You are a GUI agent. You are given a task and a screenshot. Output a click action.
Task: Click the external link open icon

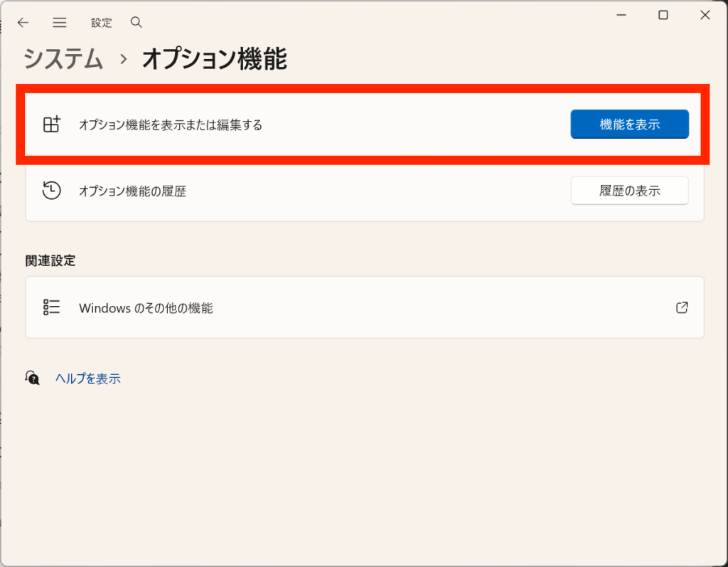pos(681,307)
